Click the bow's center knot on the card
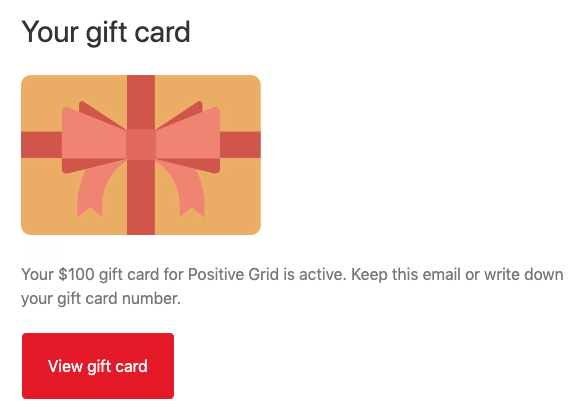Viewport: 580px width, 419px height. coord(141,145)
